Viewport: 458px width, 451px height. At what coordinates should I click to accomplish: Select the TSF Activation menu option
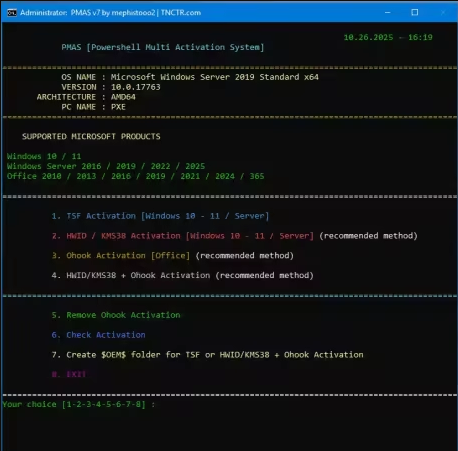point(160,216)
